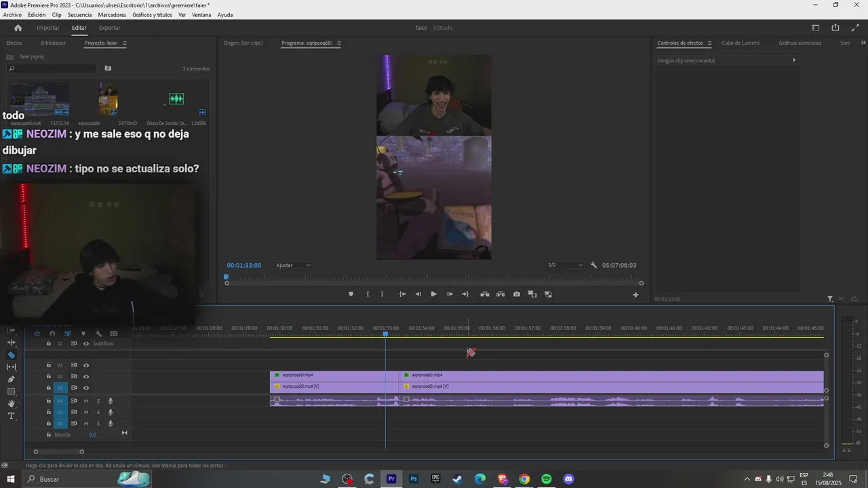Play the program monitor
This screenshot has width=868, height=488.
click(x=434, y=294)
